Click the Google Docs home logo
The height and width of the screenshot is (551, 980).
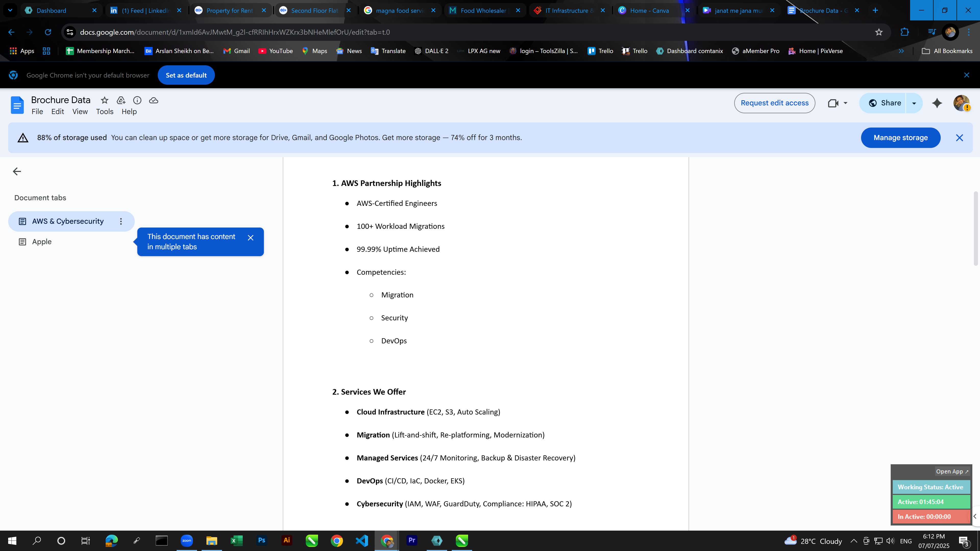17,105
